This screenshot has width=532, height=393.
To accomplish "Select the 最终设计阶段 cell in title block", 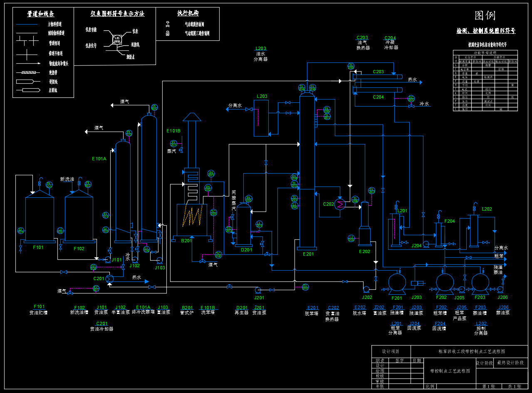I will tap(510, 363).
